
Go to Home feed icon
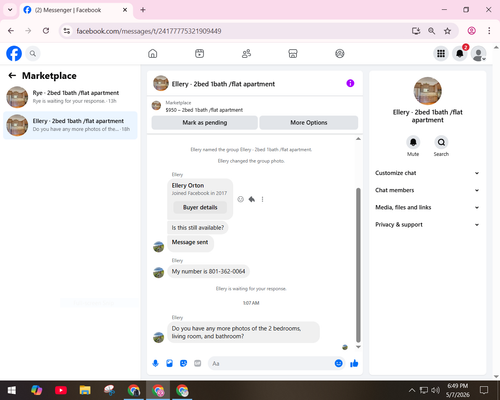(x=153, y=53)
